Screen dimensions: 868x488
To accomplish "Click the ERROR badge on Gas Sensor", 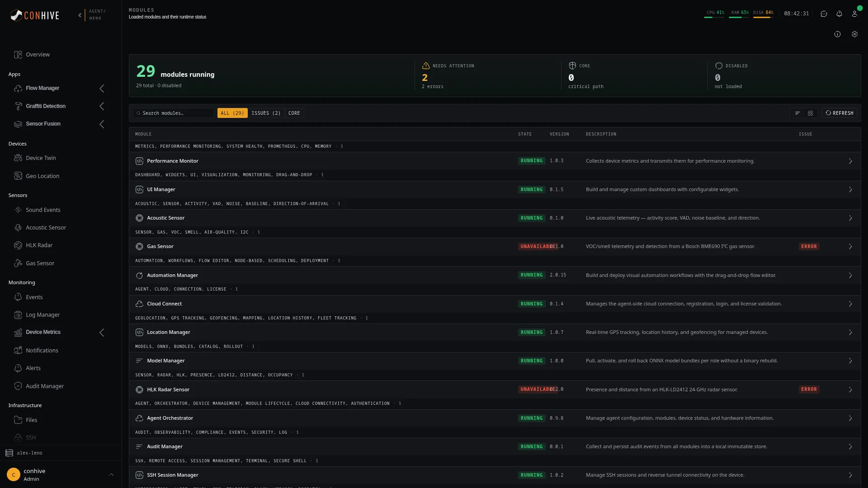I will pyautogui.click(x=809, y=247).
